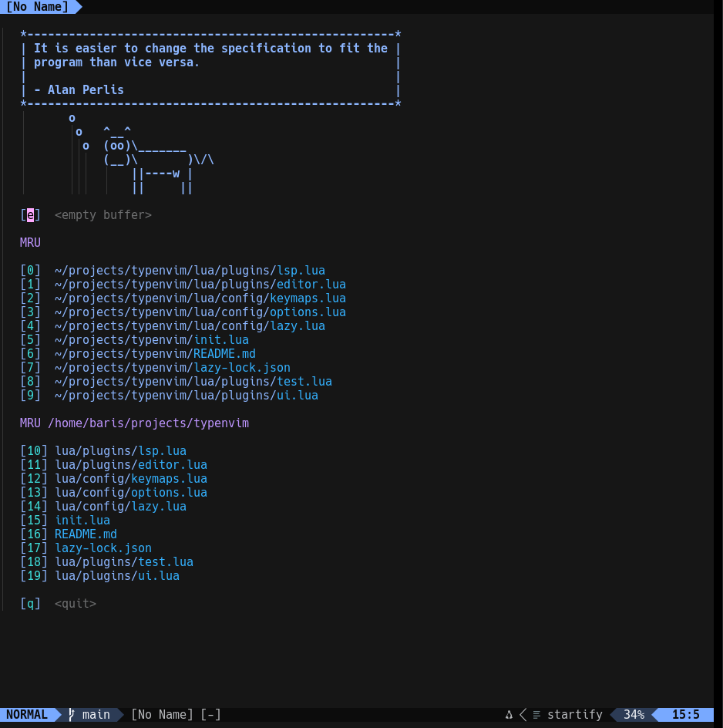
Task: Open the MRU editor.lua entry [1]
Action: coord(200,285)
